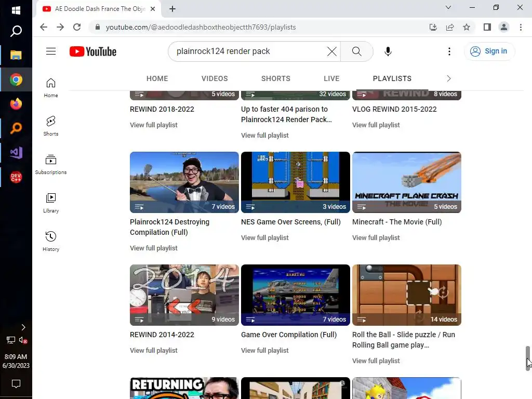Switch to LIVE channel tab
The image size is (532, 399).
[x=331, y=79]
